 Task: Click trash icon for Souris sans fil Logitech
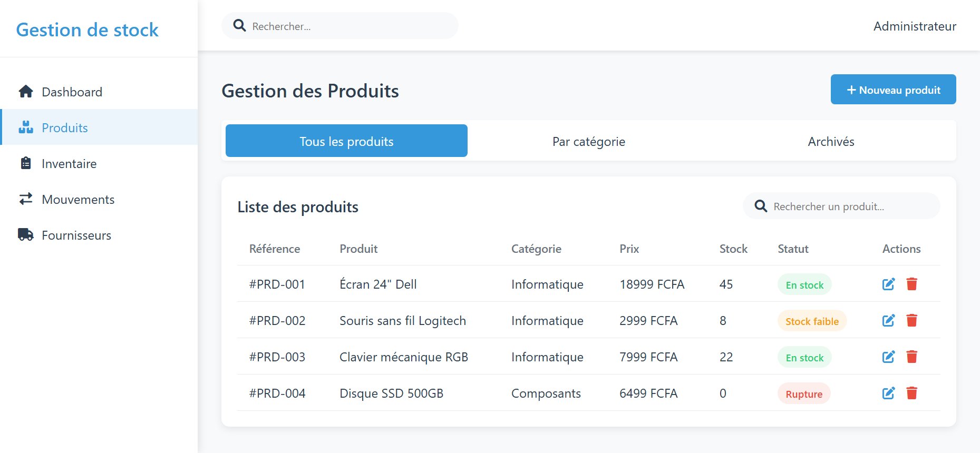(911, 321)
